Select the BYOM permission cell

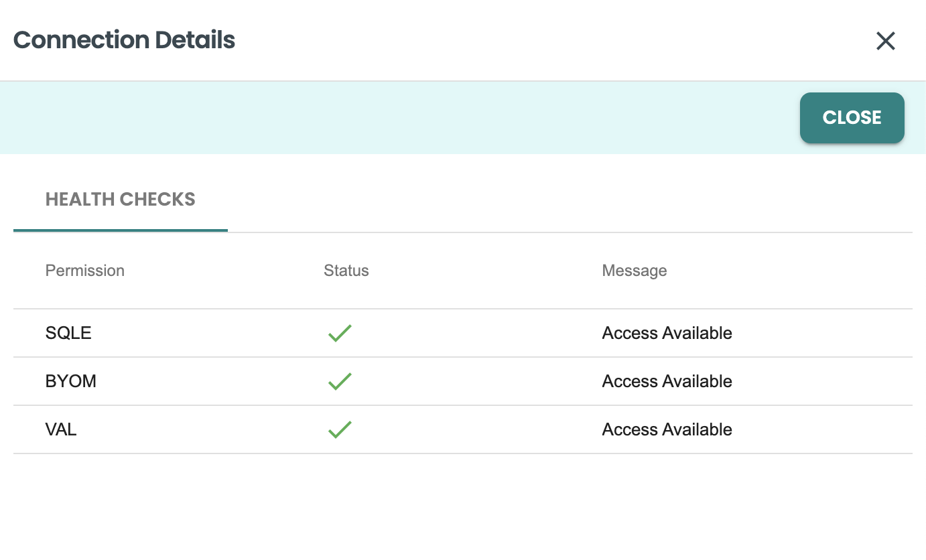click(71, 381)
